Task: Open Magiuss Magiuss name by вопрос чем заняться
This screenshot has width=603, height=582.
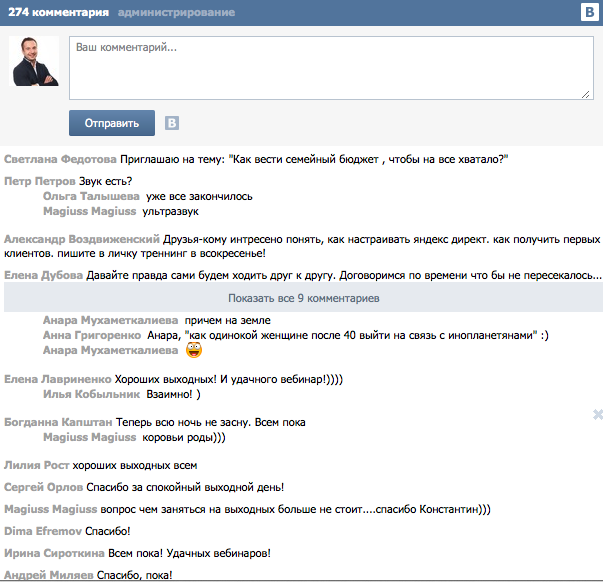Action: pos(50,509)
